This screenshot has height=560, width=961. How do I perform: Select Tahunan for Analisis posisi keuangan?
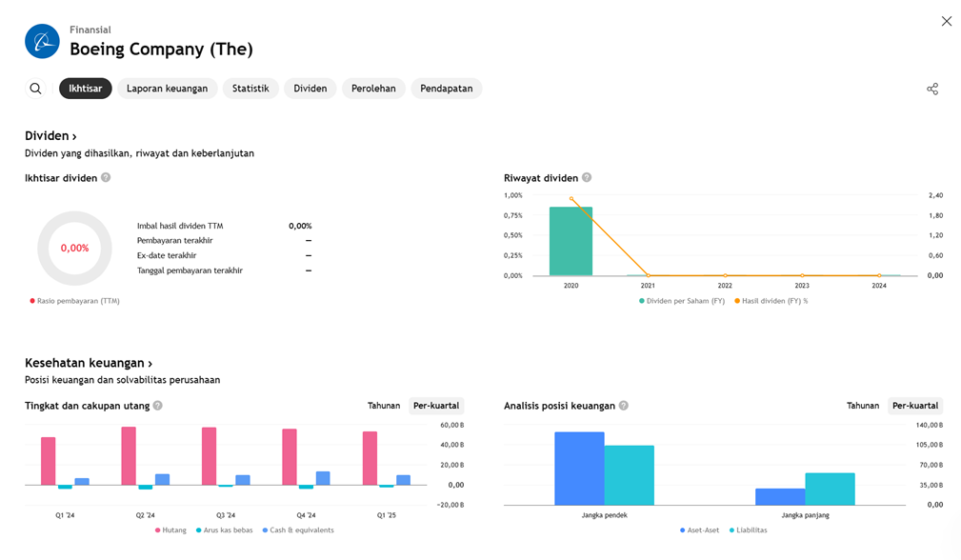[863, 406]
